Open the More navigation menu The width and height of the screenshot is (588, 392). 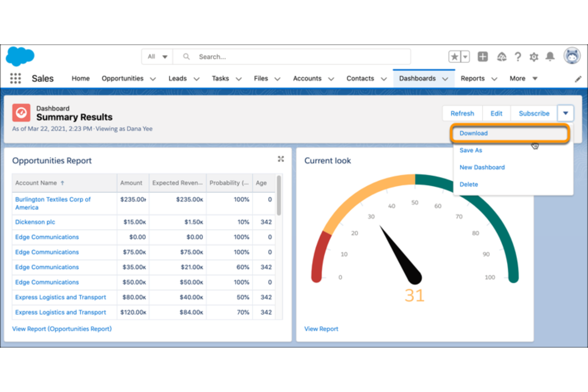523,78
